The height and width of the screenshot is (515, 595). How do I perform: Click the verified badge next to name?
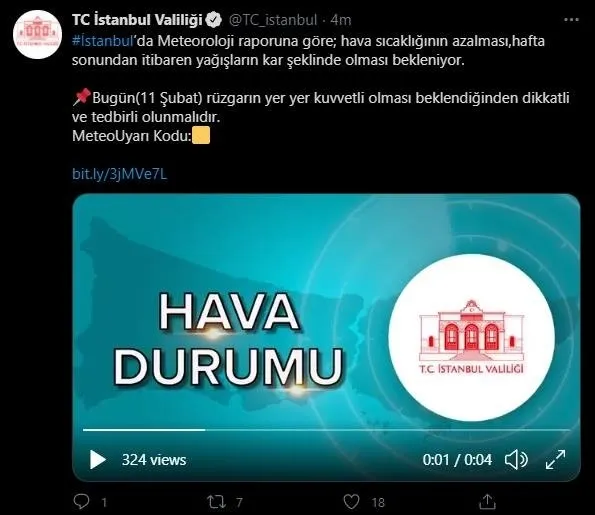click(214, 20)
